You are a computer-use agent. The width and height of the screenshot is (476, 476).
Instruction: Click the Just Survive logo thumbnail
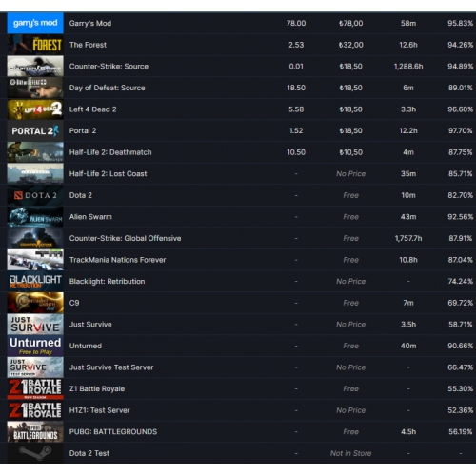(35, 325)
